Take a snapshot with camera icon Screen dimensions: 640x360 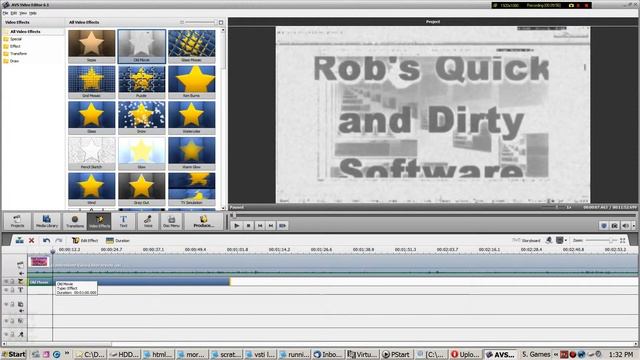(x=615, y=226)
